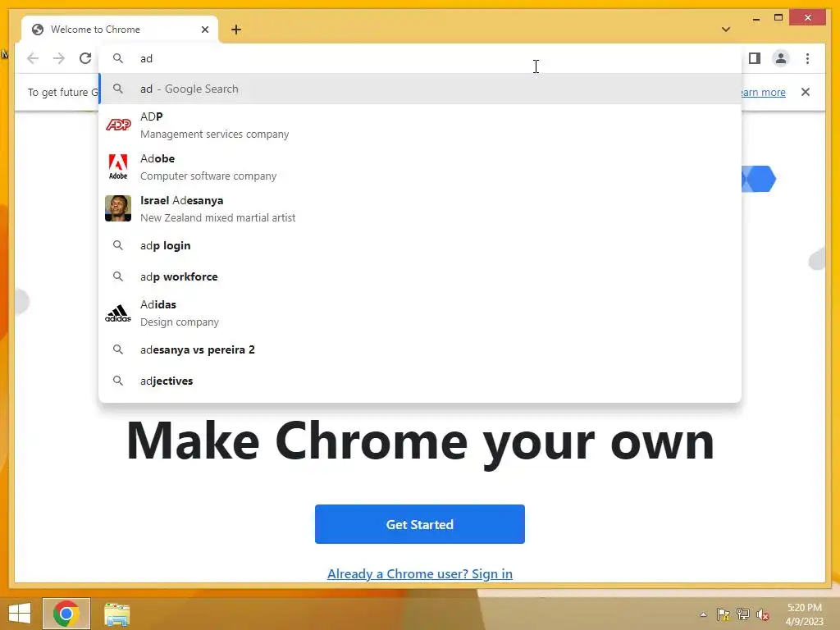Choose the Adidas design company suggestion

coord(420,313)
